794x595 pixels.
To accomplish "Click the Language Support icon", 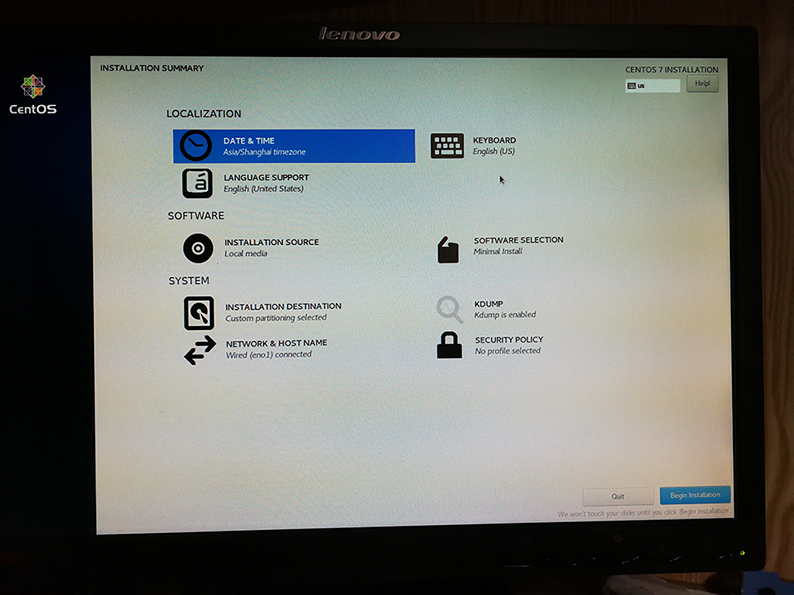I will (x=197, y=183).
